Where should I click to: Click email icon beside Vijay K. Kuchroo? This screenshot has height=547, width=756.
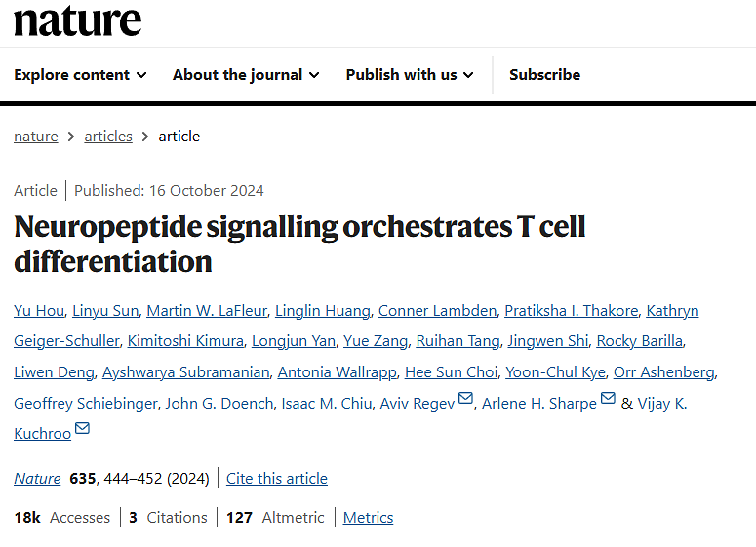82,429
